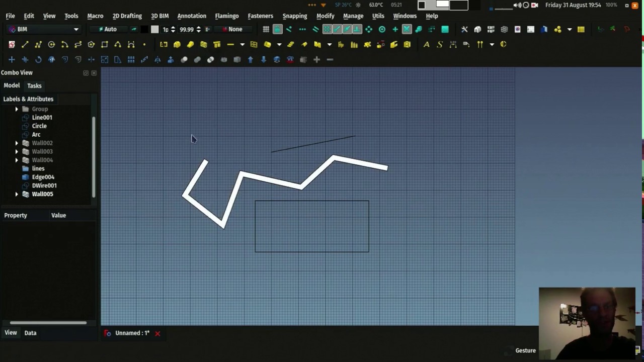The image size is (644, 362).
Task: Toggle the grid display button
Action: point(266,30)
